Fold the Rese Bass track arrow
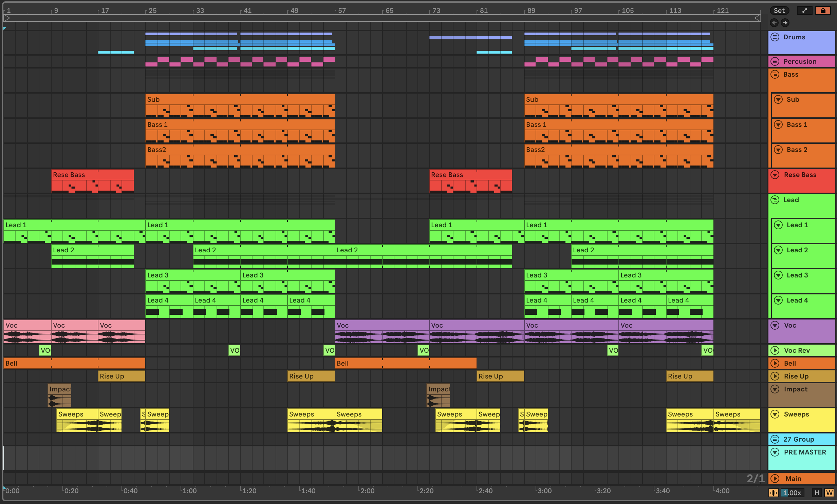Image resolution: width=837 pixels, height=504 pixels. tap(775, 175)
